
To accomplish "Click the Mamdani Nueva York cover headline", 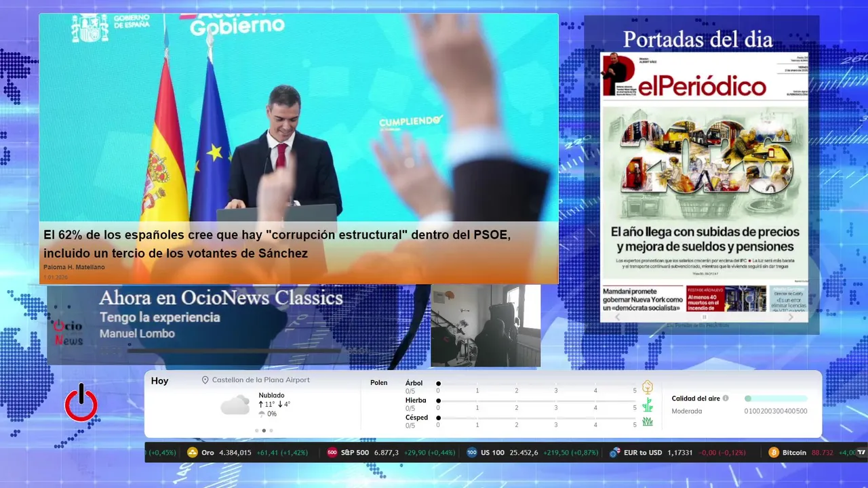I will pos(642,299).
